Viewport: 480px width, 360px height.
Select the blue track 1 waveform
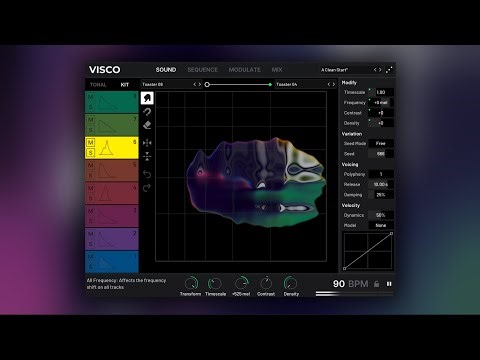click(107, 262)
